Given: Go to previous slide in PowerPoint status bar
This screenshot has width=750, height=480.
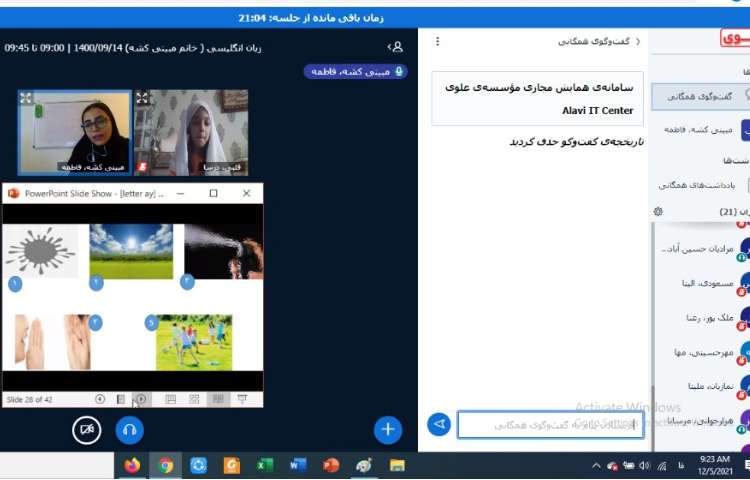Looking at the screenshot, I should [99, 399].
